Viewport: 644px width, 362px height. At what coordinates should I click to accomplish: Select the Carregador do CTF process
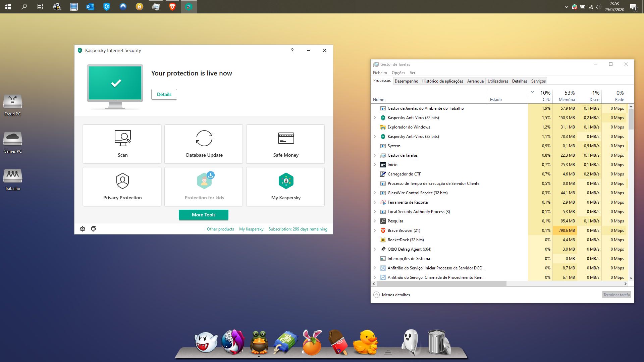499,174
